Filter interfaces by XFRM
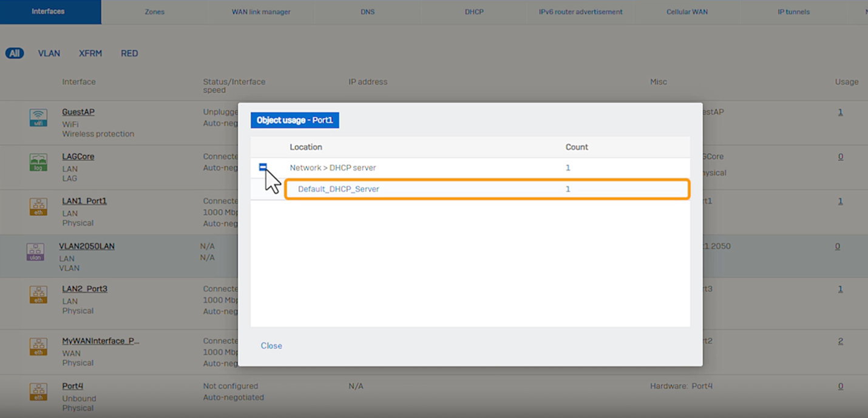This screenshot has width=868, height=418. coord(90,53)
